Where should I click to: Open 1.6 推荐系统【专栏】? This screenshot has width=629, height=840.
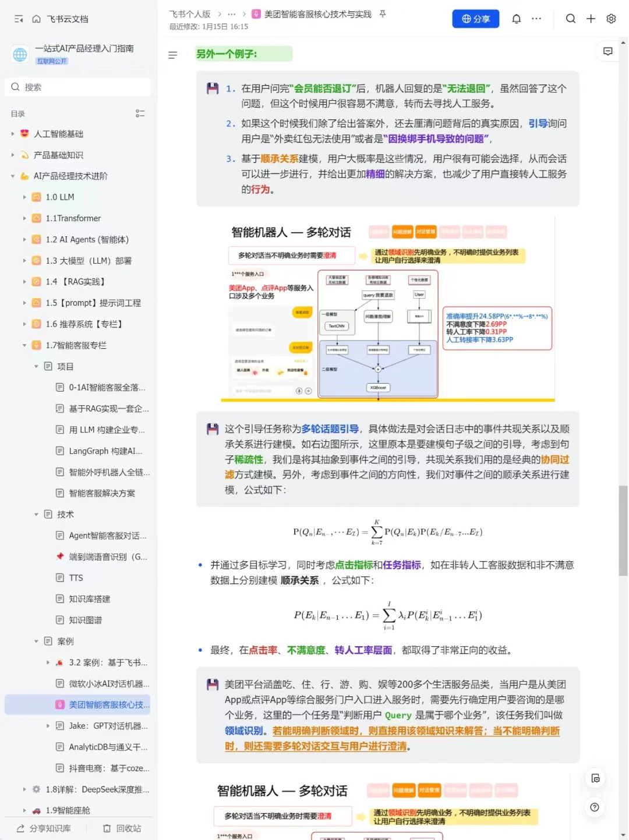(x=86, y=324)
